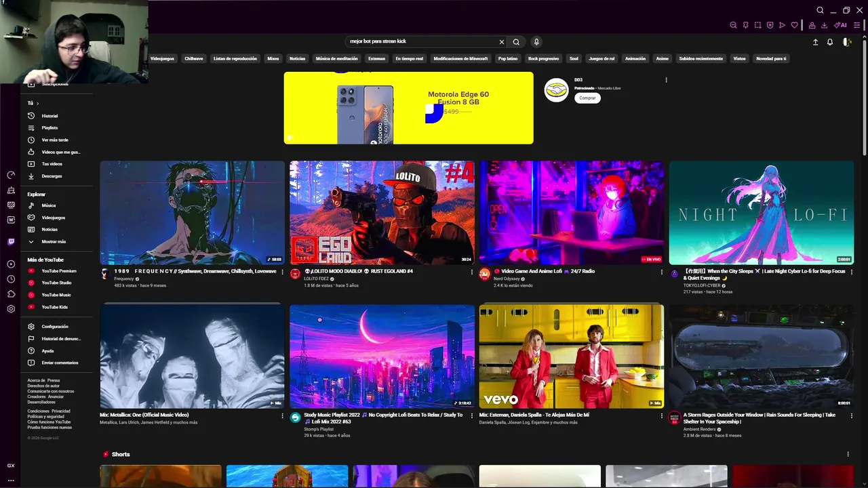Image resolution: width=868 pixels, height=488 pixels.
Task: Click Comprar button on the ad
Action: [587, 98]
